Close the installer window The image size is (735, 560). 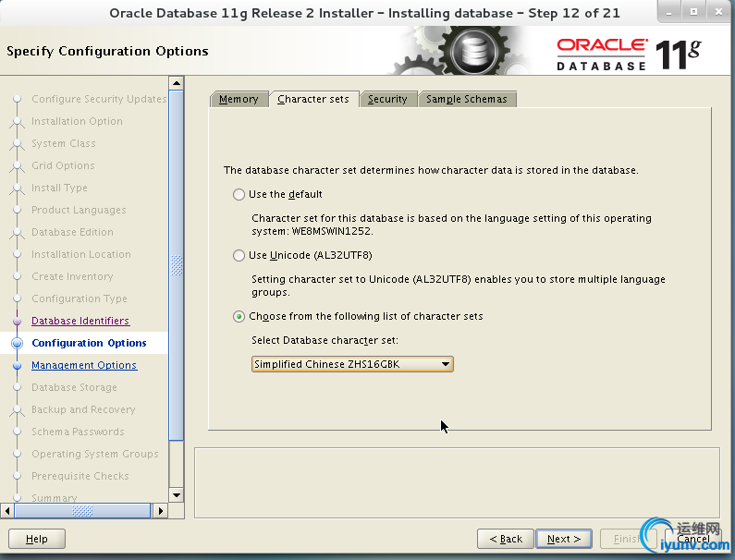click(718, 12)
